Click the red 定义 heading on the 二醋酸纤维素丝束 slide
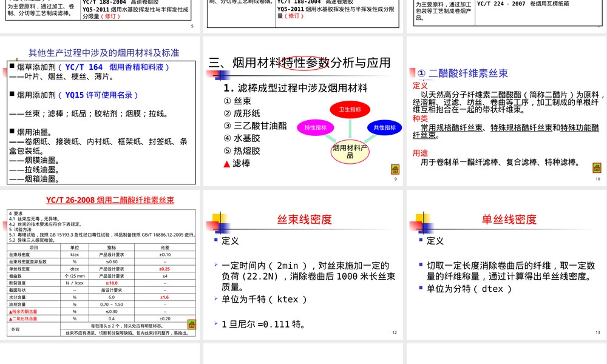 (421, 86)
